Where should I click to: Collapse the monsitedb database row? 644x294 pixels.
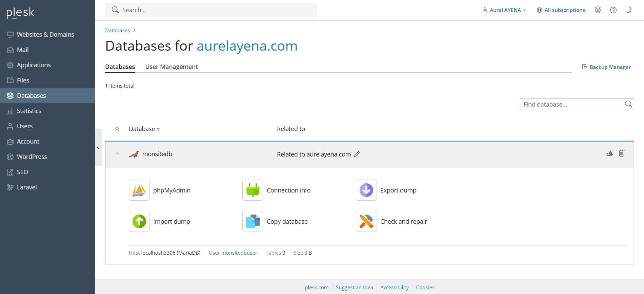click(117, 154)
